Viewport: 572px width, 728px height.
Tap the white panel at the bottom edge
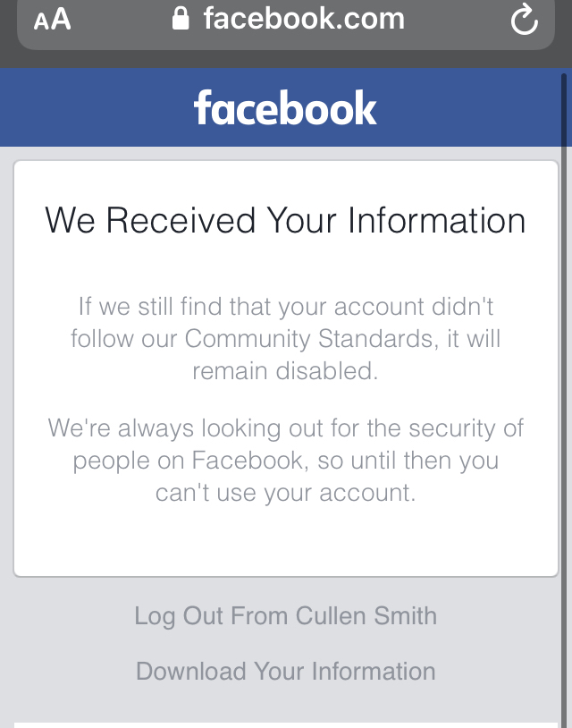coord(286,725)
